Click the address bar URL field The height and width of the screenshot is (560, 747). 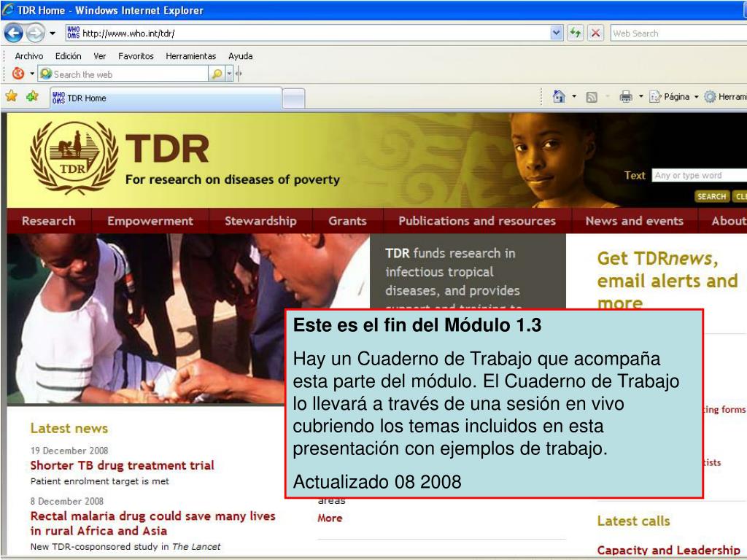click(x=314, y=34)
